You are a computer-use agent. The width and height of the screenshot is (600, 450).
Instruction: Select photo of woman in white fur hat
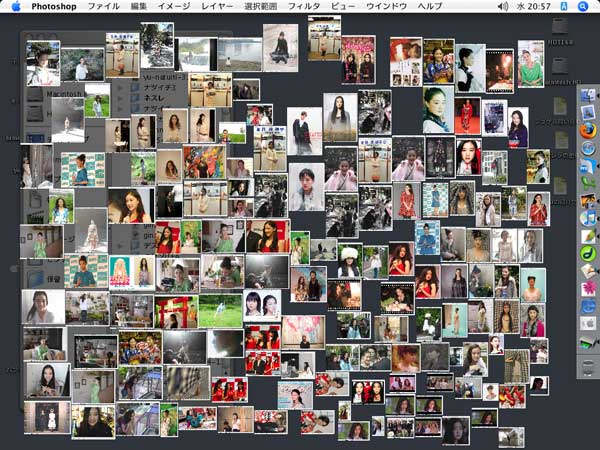pyautogui.click(x=350, y=260)
